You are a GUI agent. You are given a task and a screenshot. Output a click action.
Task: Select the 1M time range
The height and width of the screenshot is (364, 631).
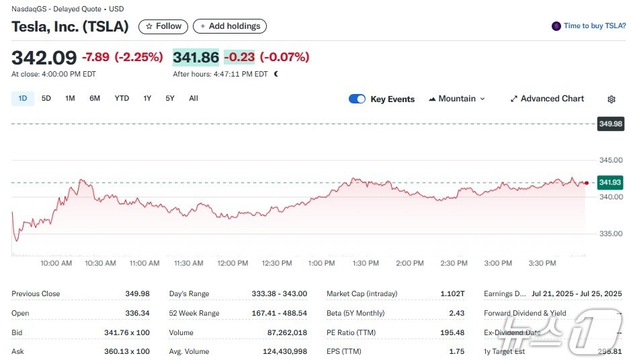coord(70,99)
